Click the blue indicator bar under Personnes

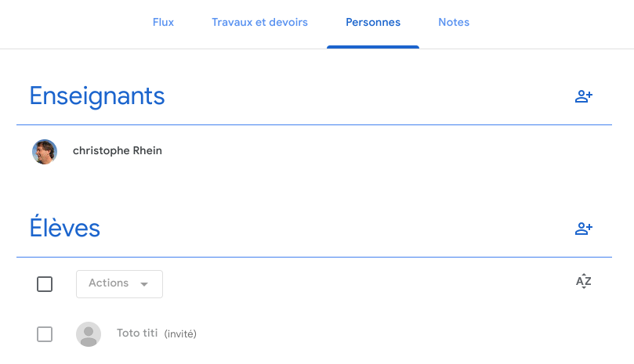click(373, 47)
